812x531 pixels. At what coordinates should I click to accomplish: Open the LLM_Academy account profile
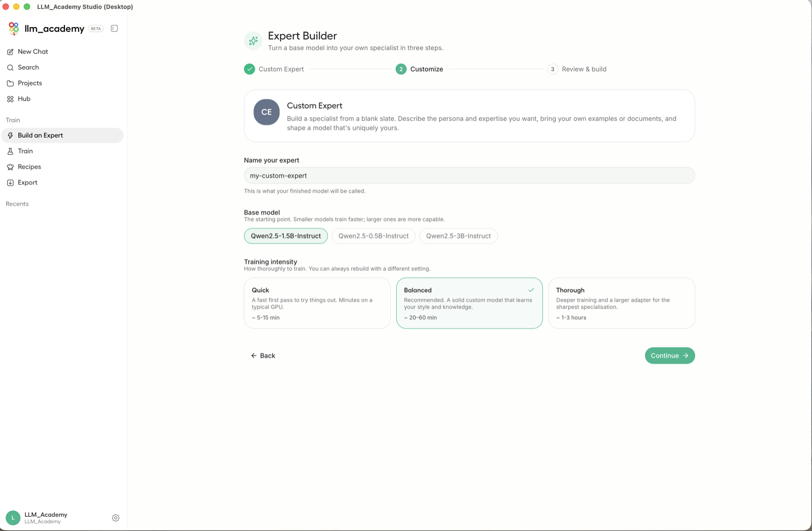click(46, 518)
